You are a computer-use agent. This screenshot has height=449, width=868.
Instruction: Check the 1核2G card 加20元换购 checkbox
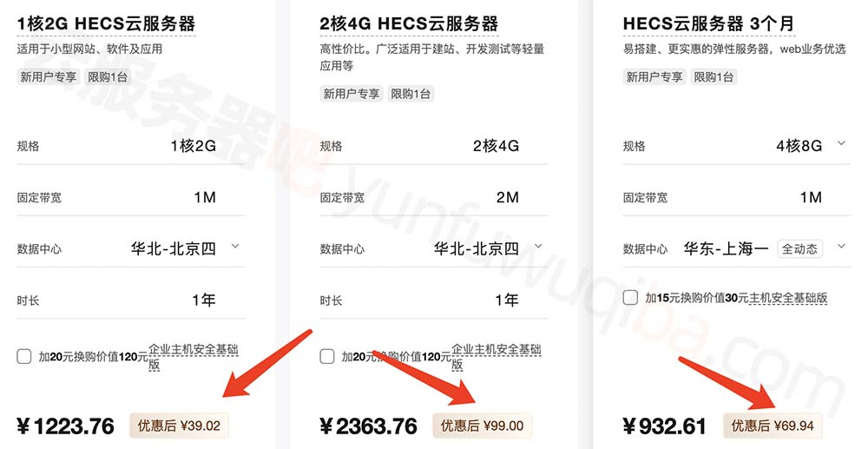tap(23, 357)
